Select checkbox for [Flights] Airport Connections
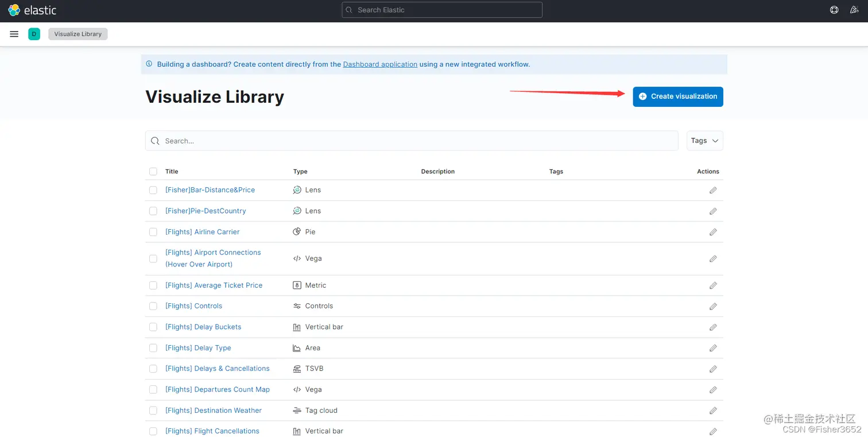 point(153,259)
